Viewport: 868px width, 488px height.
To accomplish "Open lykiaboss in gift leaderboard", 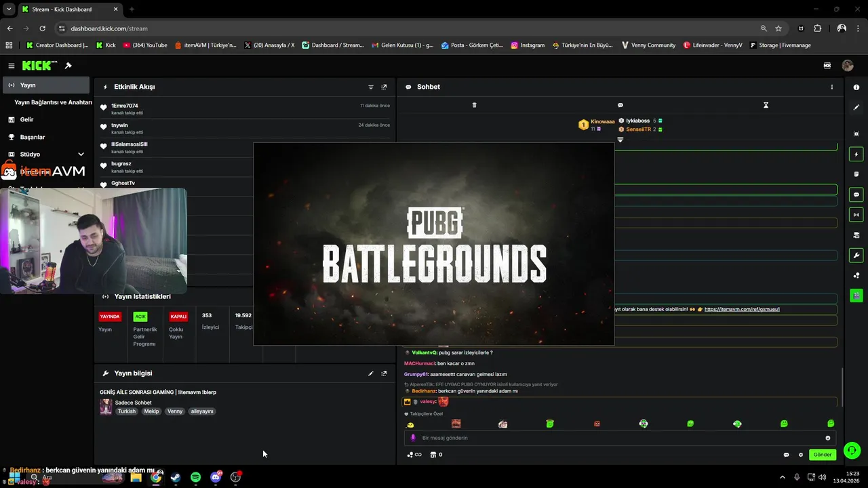I will [x=637, y=121].
